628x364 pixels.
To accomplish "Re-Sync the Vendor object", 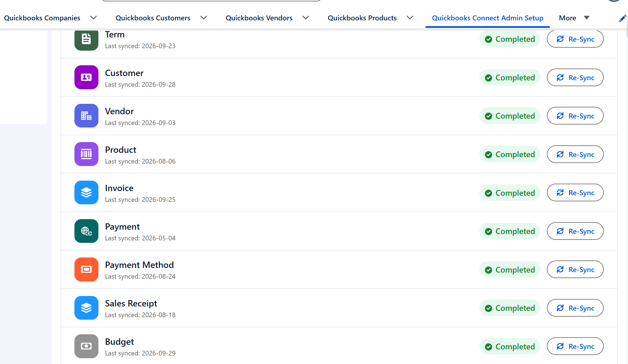I will click(x=575, y=116).
